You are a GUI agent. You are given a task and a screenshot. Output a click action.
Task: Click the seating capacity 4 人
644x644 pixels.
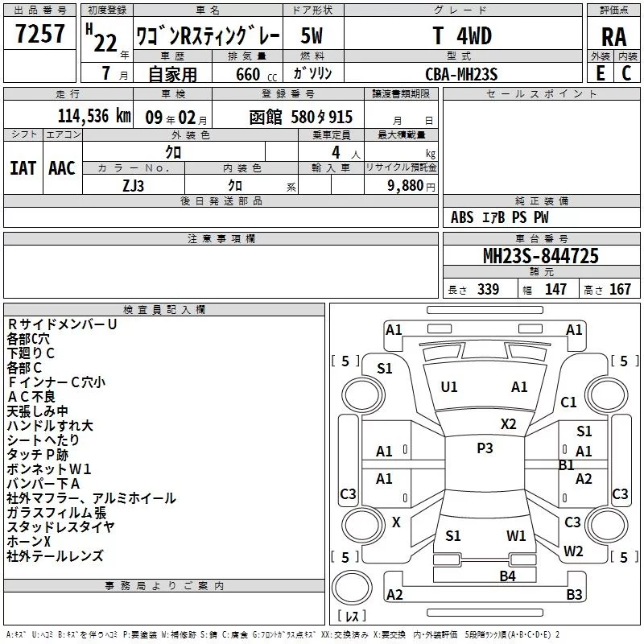point(346,153)
